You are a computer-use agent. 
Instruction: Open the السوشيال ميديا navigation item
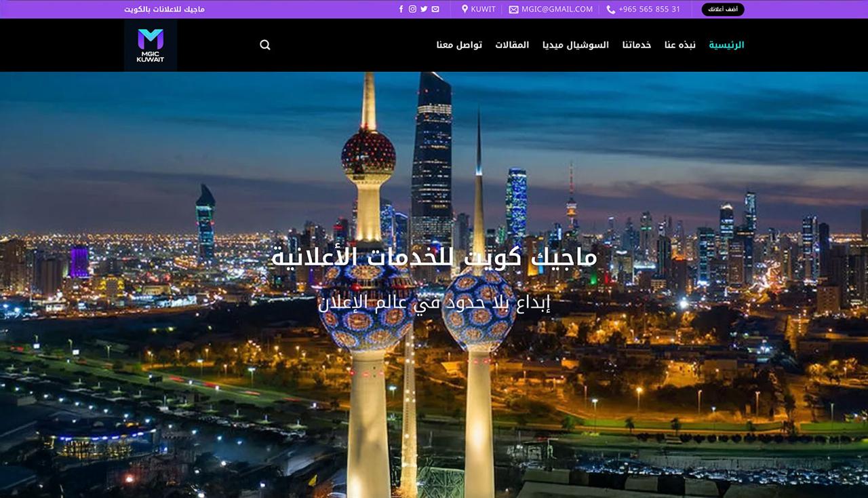click(x=576, y=45)
